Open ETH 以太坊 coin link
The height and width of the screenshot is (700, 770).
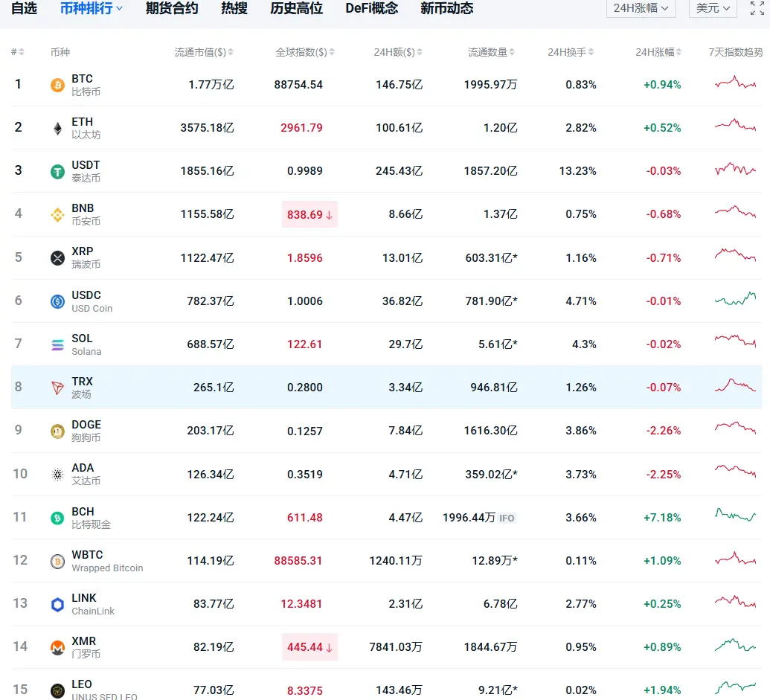click(x=86, y=128)
